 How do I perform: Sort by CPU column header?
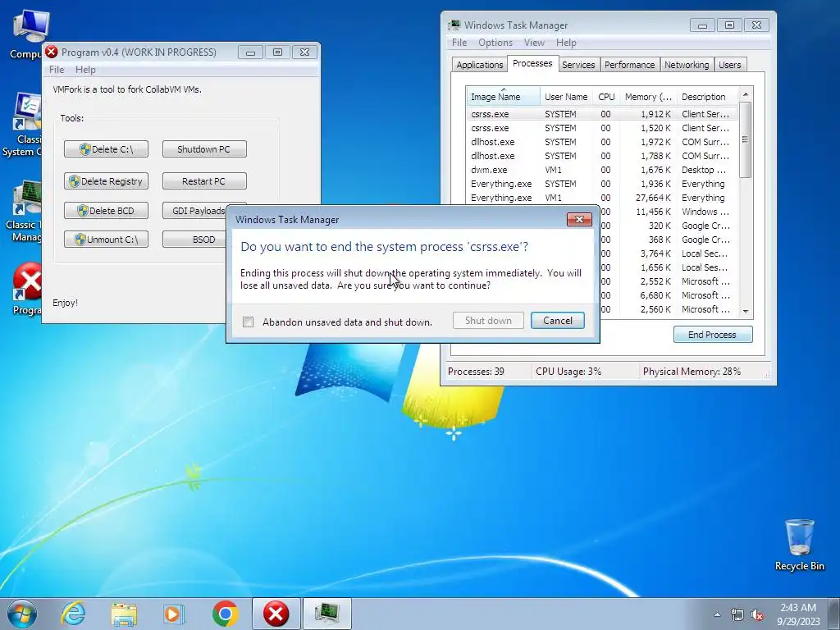[x=606, y=97]
